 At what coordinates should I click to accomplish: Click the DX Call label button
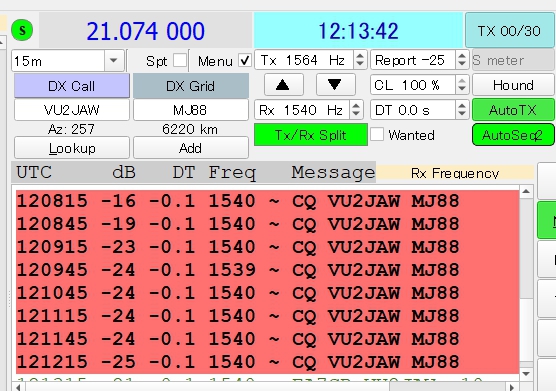[72, 86]
